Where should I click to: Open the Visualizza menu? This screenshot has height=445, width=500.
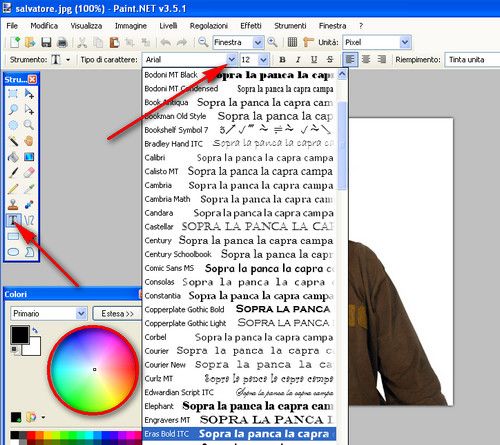(x=86, y=26)
